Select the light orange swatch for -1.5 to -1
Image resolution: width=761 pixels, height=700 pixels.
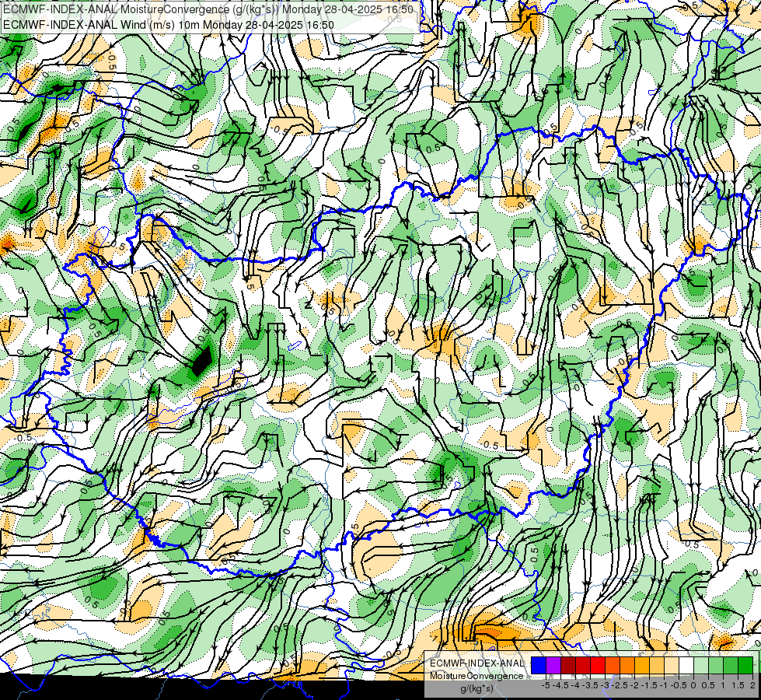tap(657, 666)
